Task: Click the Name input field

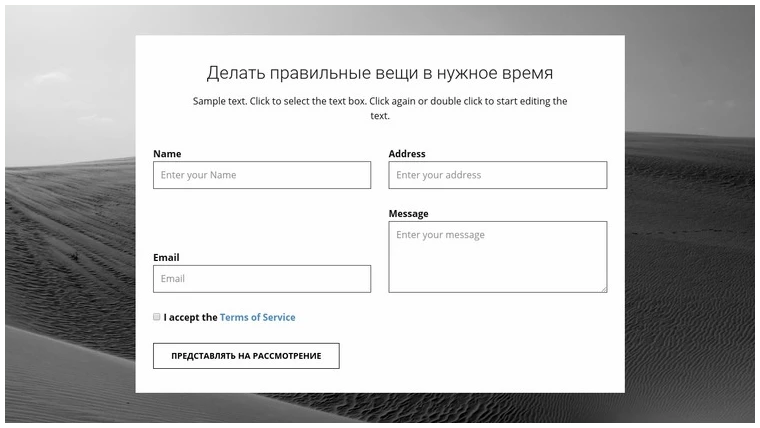Action: (262, 175)
